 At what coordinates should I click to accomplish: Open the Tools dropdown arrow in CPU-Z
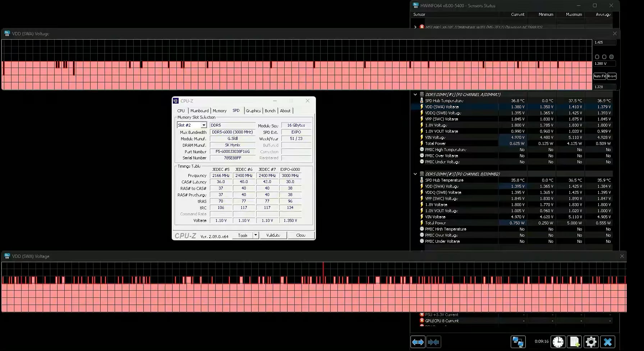click(x=256, y=235)
